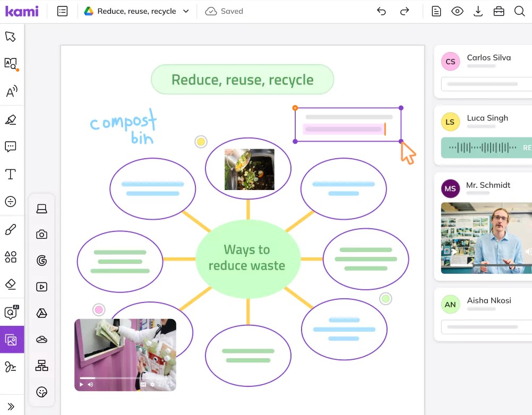This screenshot has height=415, width=532.
Task: Select the Text Box tool
Action: pyautogui.click(x=11, y=174)
